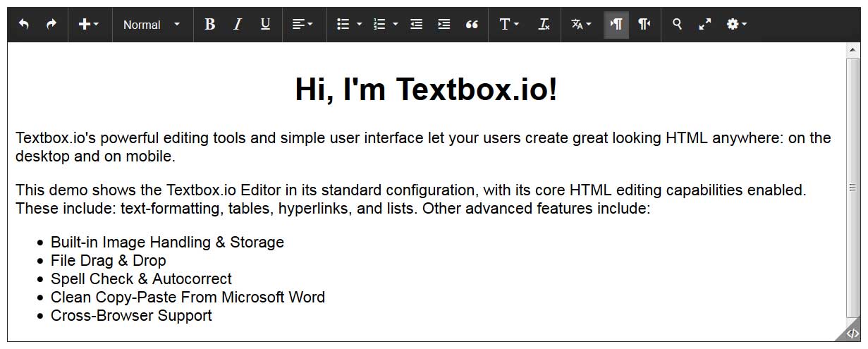Apply a bulleted list
Image resolution: width=868 pixels, height=349 pixels.
[x=343, y=24]
